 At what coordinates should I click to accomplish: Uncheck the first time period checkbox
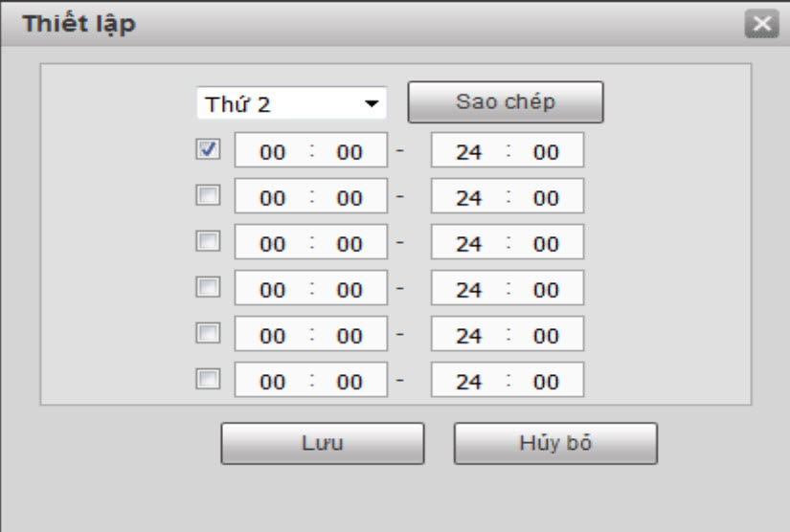(x=208, y=149)
